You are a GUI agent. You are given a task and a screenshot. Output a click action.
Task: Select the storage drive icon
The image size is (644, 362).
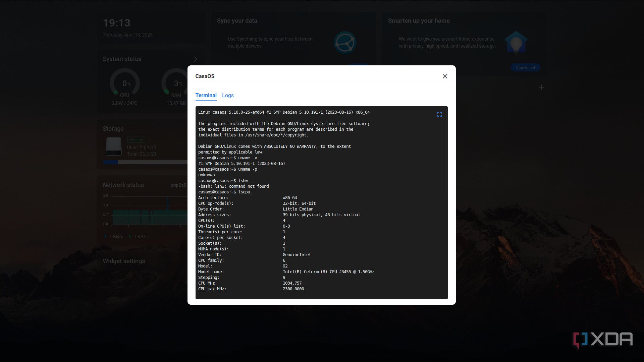pyautogui.click(x=114, y=146)
